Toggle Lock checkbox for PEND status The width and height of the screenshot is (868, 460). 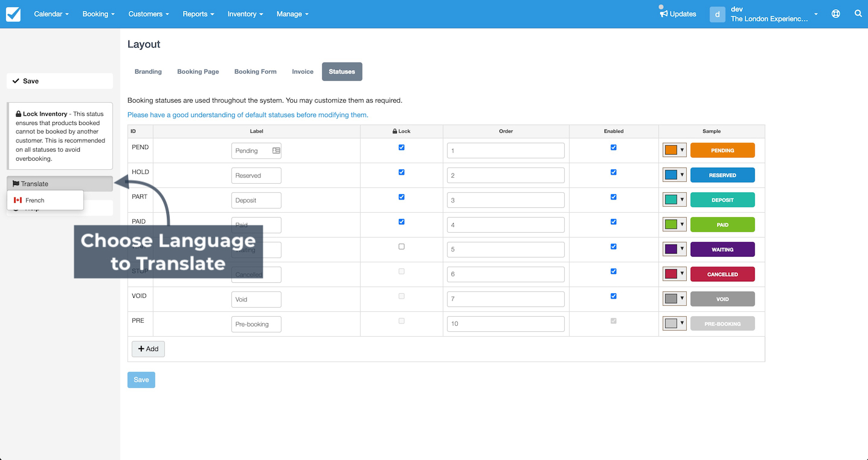402,147
